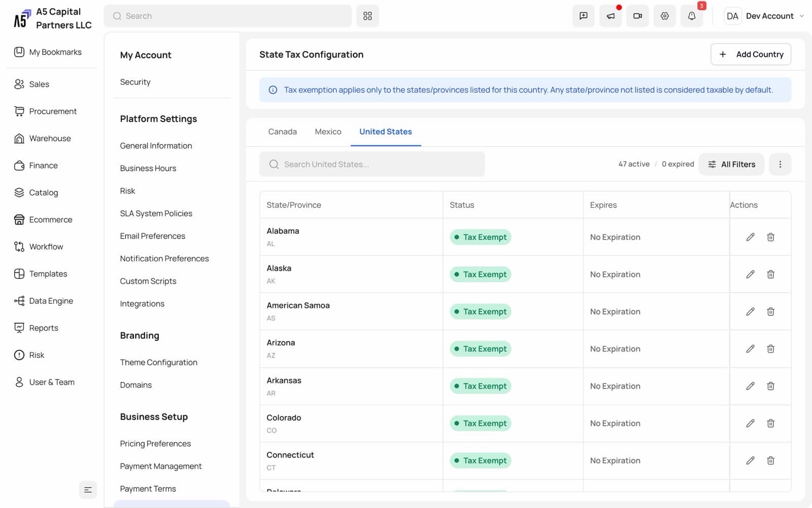This screenshot has width=812, height=508.
Task: Open the apps grid icon beside search
Action: (367, 16)
